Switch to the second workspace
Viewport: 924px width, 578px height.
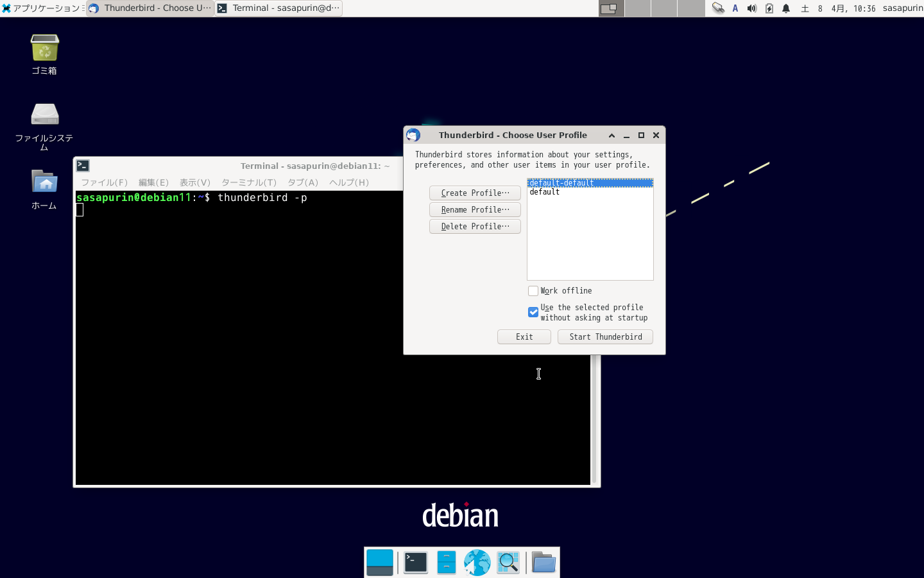(x=638, y=8)
